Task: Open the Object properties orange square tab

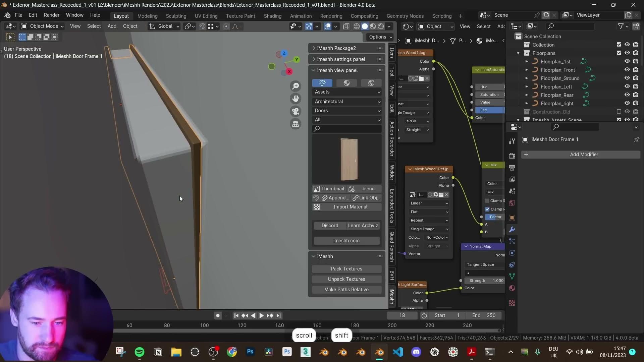Action: click(512, 218)
